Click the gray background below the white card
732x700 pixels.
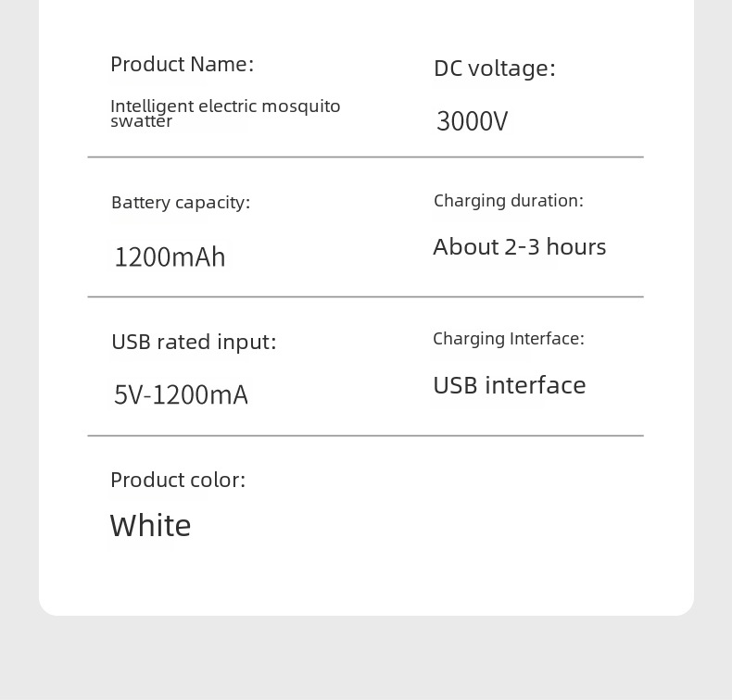click(365, 657)
